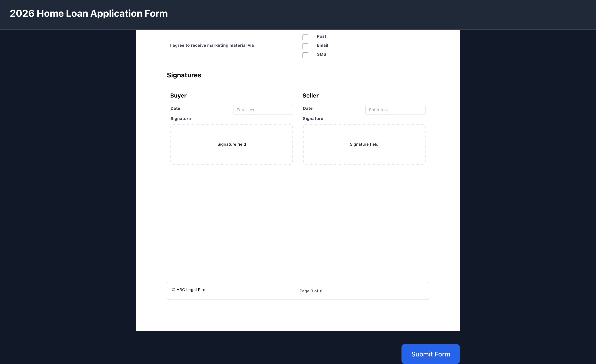
Task: Click the Seller Signature label
Action: tap(313, 119)
